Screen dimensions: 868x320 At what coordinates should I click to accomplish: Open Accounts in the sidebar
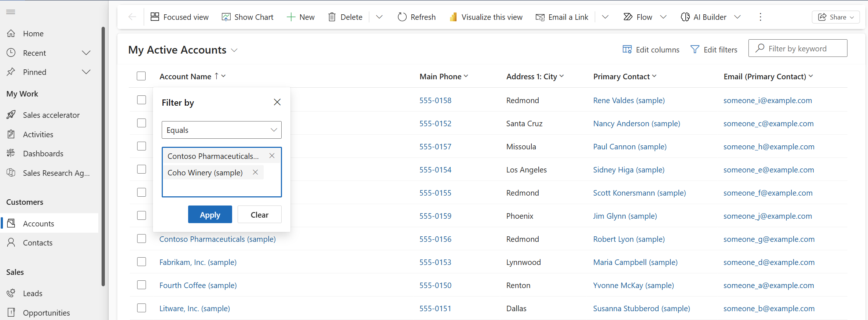coord(50,223)
